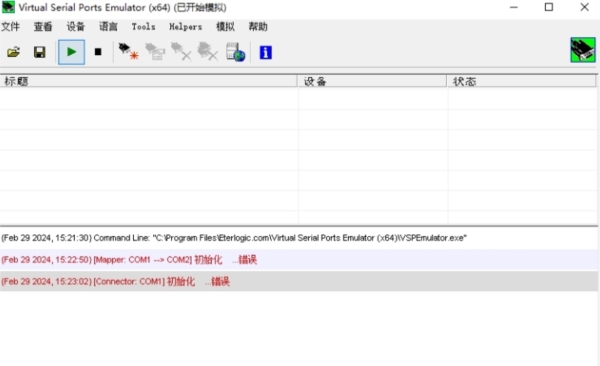The image size is (600, 366).
Task: Click the grayed delete all devices icon
Action: 207,52
